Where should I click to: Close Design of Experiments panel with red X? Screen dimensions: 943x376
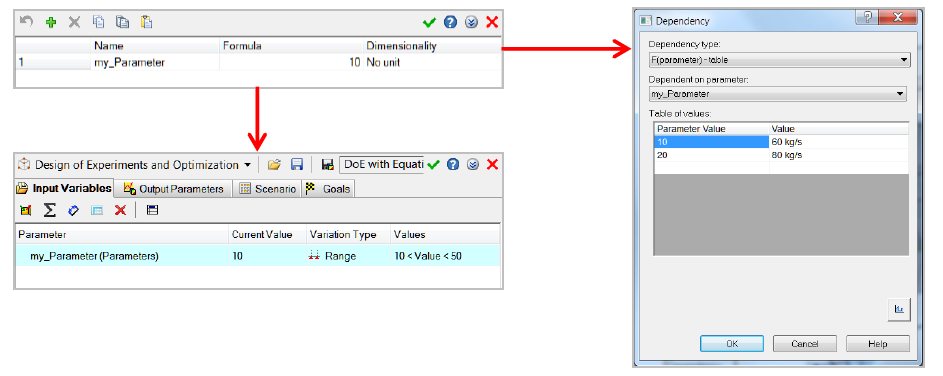492,164
